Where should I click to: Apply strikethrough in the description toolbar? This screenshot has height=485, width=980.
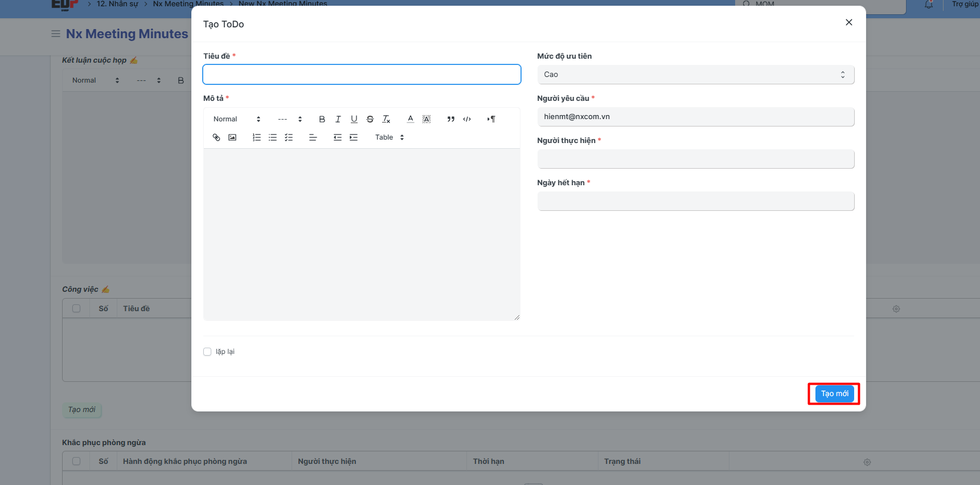370,119
